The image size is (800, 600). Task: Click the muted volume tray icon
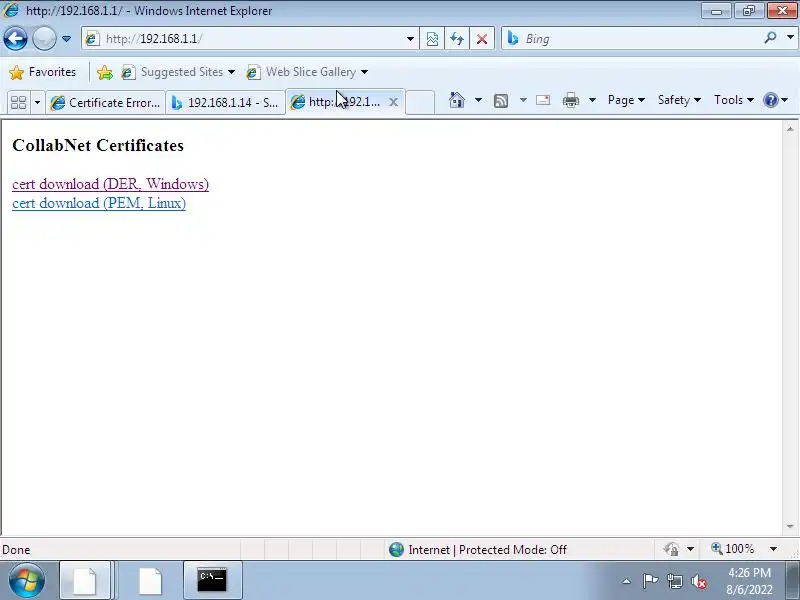(x=699, y=582)
